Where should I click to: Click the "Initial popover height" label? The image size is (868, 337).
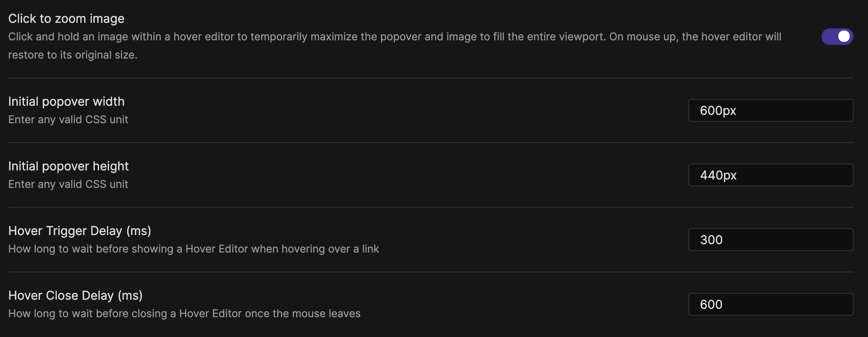[68, 166]
